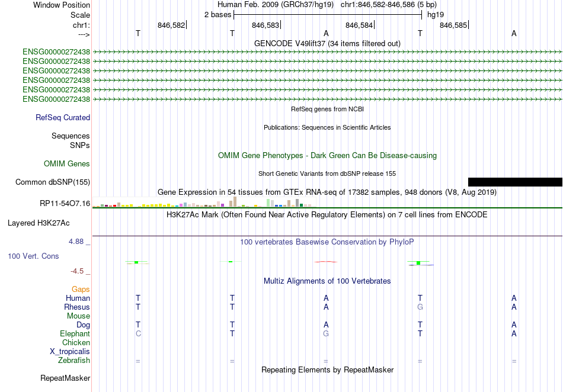Click the black dbSNP variant block
This screenshot has height=392, width=563.
pyautogui.click(x=515, y=182)
